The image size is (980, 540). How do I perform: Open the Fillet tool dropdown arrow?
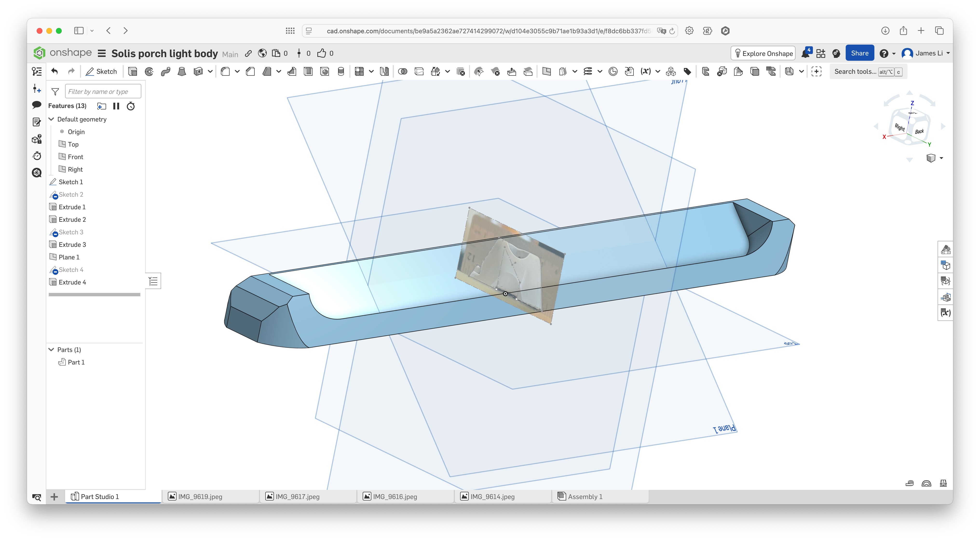point(237,72)
